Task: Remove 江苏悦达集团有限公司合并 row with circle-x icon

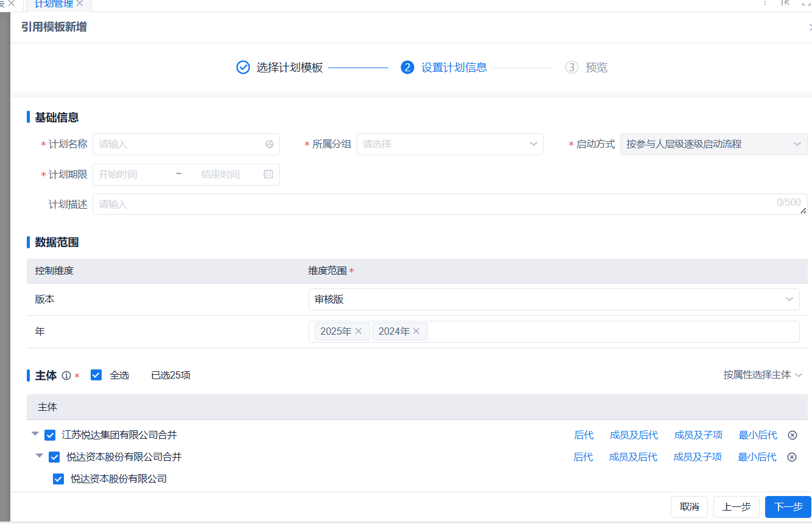Action: point(792,435)
